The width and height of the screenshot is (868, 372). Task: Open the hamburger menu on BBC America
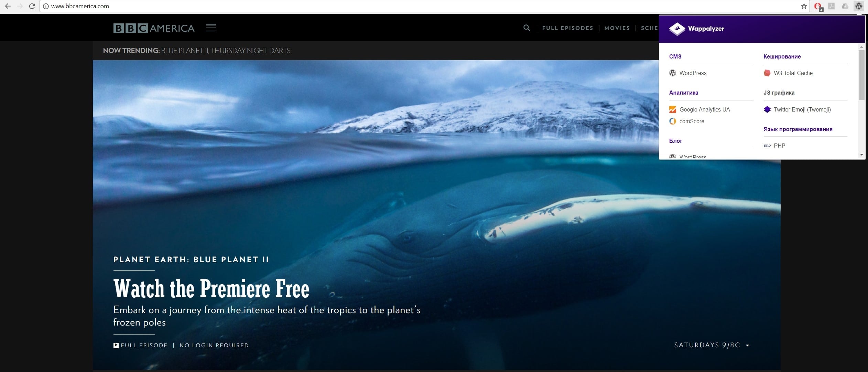[212, 28]
